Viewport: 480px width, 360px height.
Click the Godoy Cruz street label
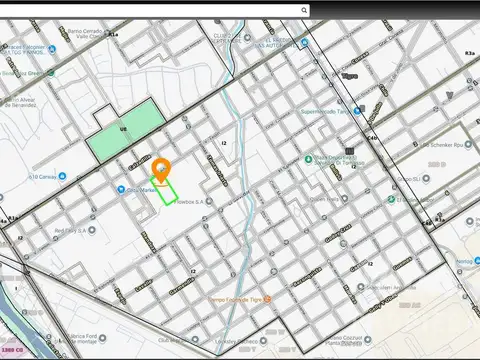(338, 234)
